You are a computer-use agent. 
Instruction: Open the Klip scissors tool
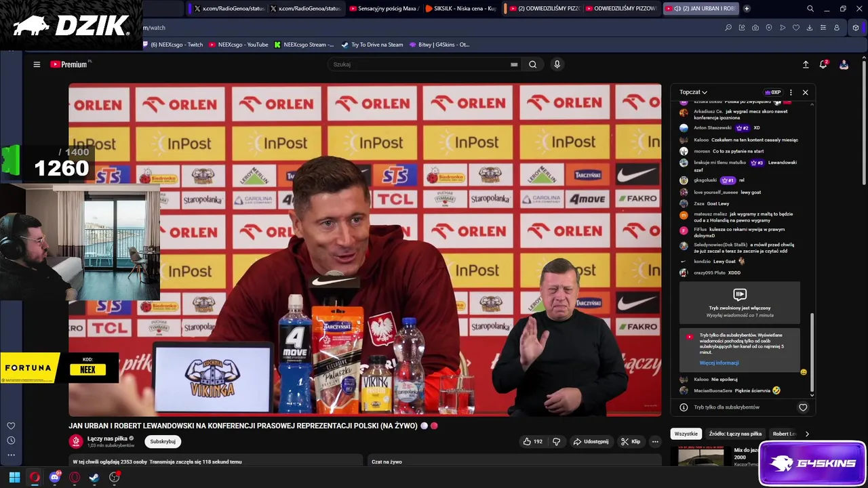click(x=631, y=441)
